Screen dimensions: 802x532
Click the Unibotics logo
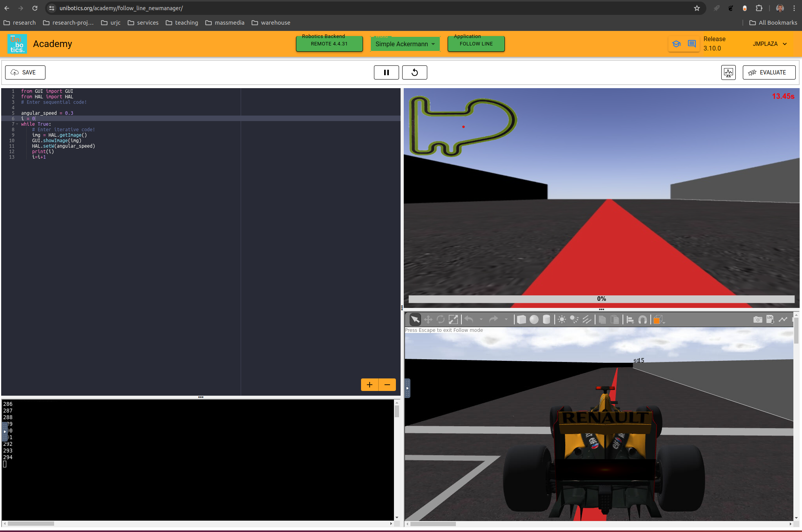17,44
